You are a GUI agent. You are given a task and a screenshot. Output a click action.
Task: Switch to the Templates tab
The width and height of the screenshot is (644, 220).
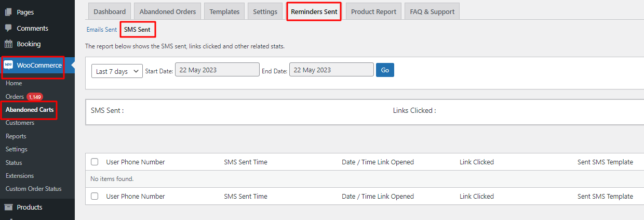[x=224, y=11]
